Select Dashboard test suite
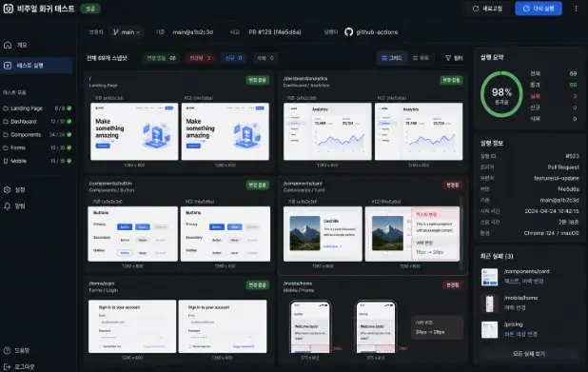Image resolution: width=588 pixels, height=372 pixels. (x=37, y=122)
